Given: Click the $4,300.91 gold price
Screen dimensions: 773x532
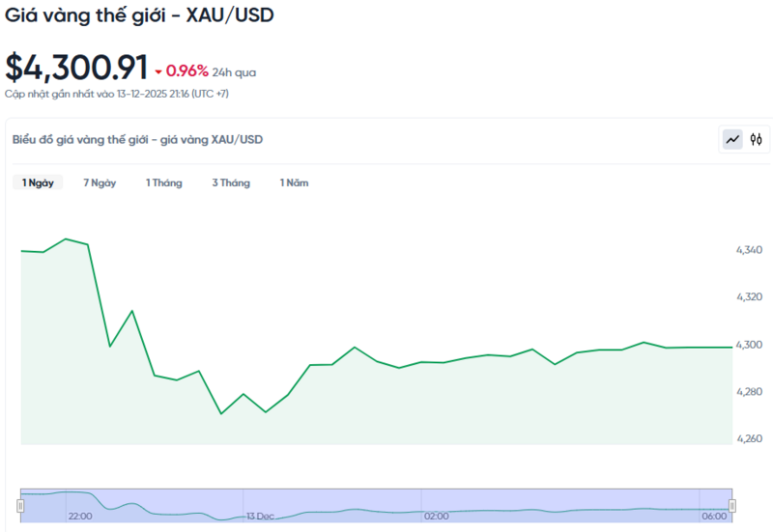Looking at the screenshot, I should [x=76, y=68].
